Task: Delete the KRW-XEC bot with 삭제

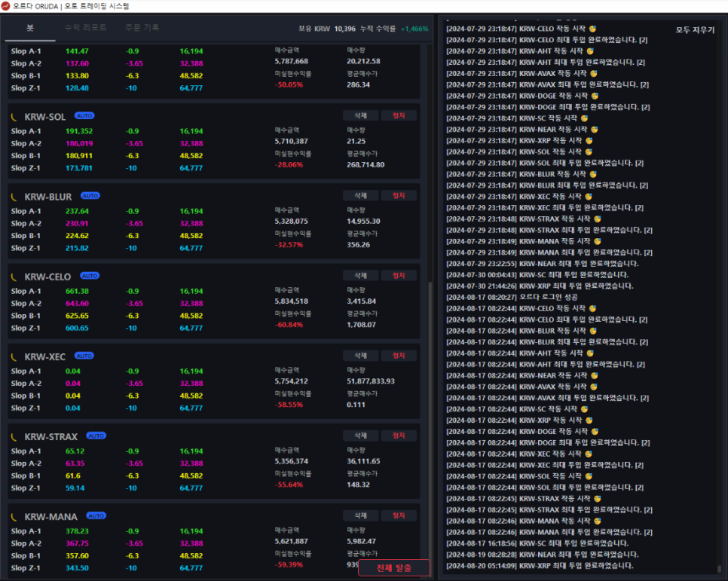Action: pyautogui.click(x=361, y=355)
